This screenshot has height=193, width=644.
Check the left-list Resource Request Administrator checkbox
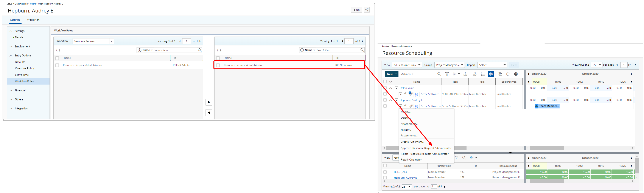[57, 65]
